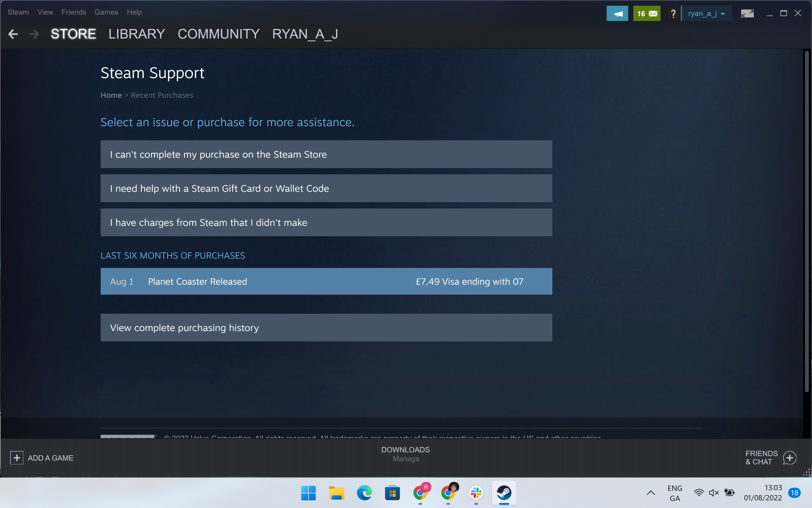Image resolution: width=812 pixels, height=508 pixels.
Task: Open the Friends & Chat plus icon
Action: pyautogui.click(x=790, y=458)
